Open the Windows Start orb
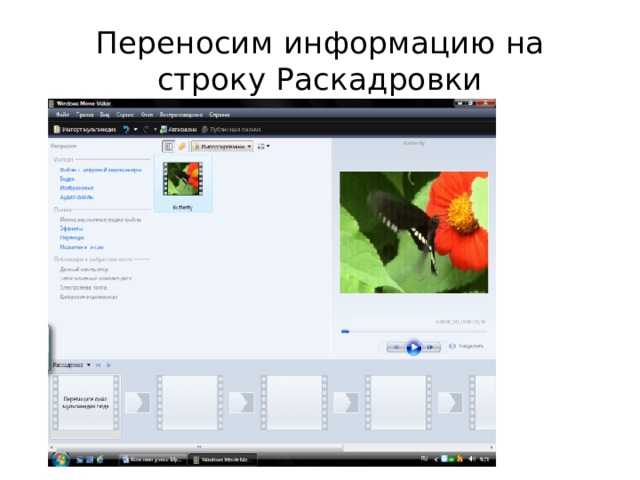The width and height of the screenshot is (640, 480). pos(60,460)
